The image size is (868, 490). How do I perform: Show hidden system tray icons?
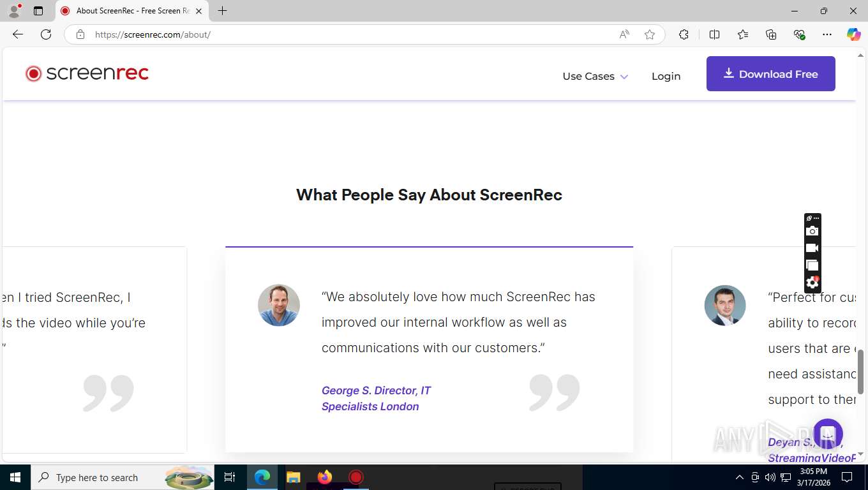click(x=740, y=477)
